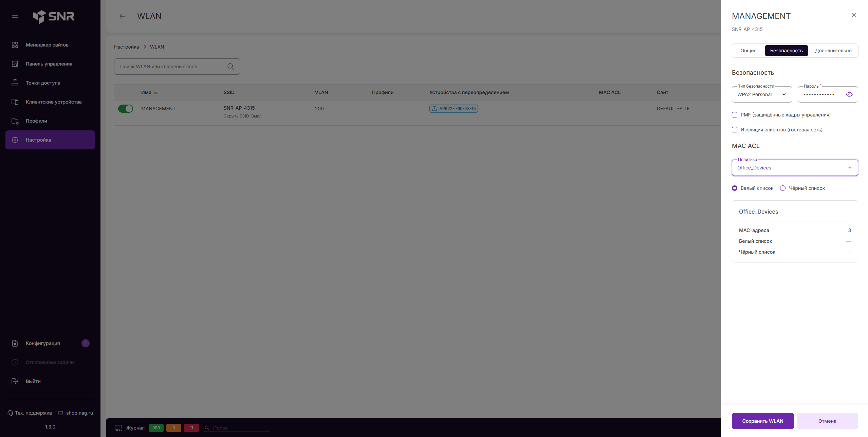
Task: Switch to Дополнительно tab
Action: tap(833, 51)
